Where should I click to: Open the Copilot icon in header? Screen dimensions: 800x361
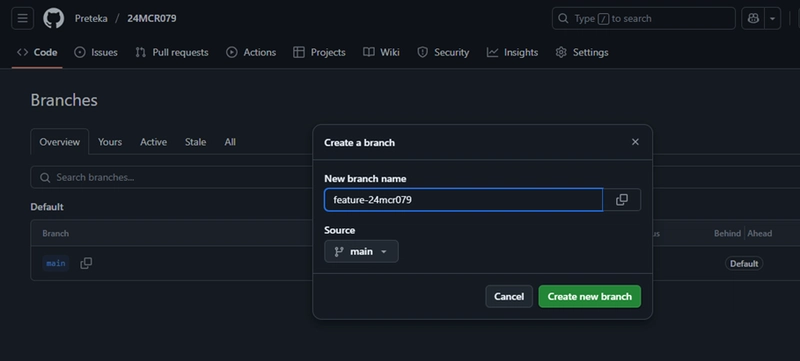(753, 18)
